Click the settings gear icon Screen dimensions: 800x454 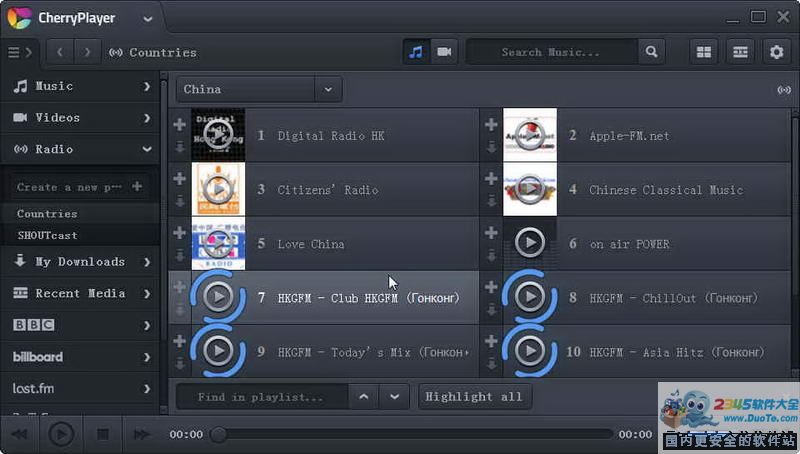(x=776, y=52)
